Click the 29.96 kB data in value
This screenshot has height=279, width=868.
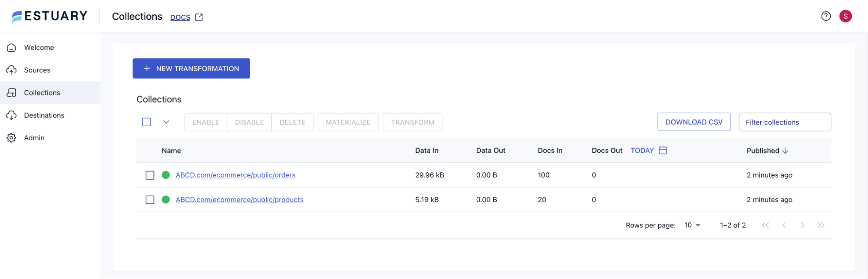[x=429, y=175]
